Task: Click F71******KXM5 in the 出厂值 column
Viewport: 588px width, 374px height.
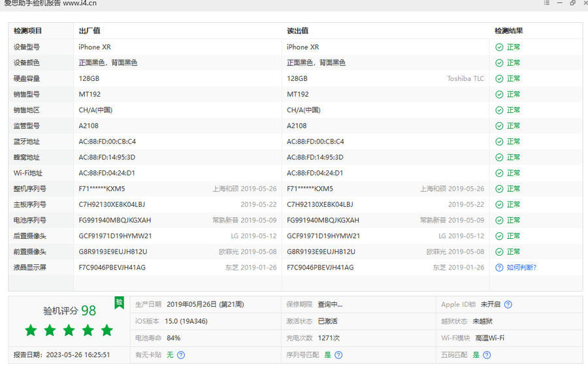Action: [102, 189]
